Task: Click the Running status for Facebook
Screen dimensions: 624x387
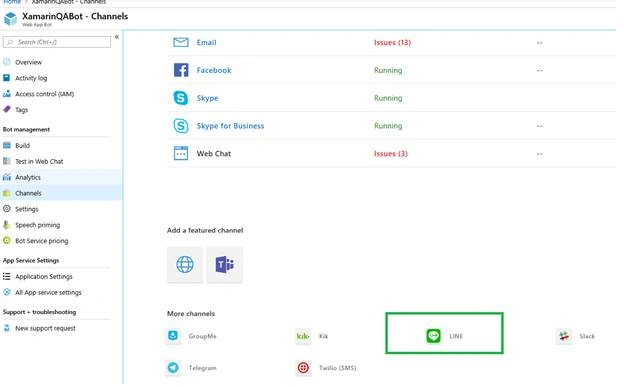Action: 388,70
